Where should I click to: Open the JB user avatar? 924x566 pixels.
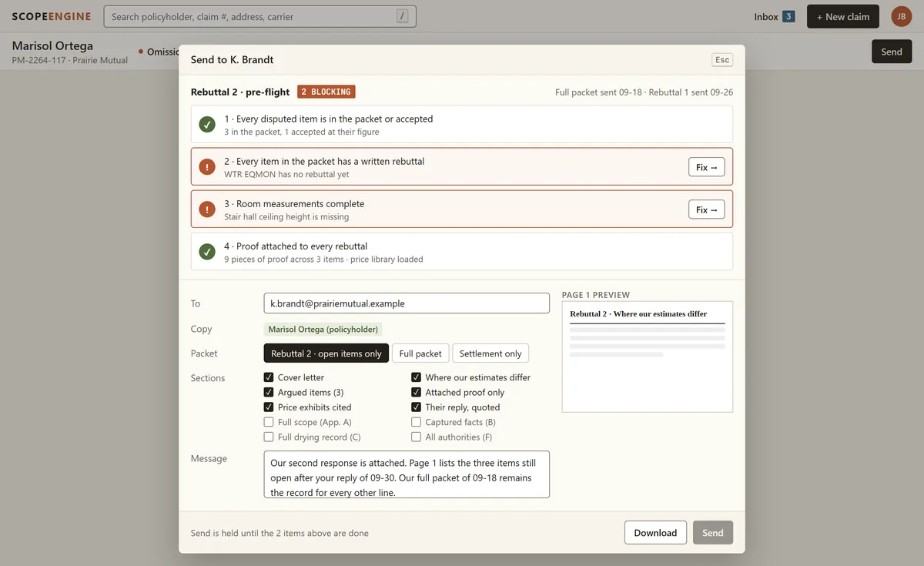pyautogui.click(x=901, y=16)
